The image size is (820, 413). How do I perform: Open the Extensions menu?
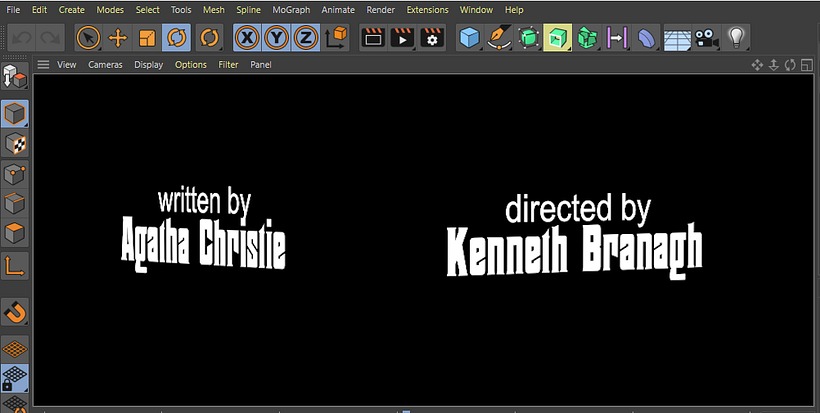(x=427, y=10)
